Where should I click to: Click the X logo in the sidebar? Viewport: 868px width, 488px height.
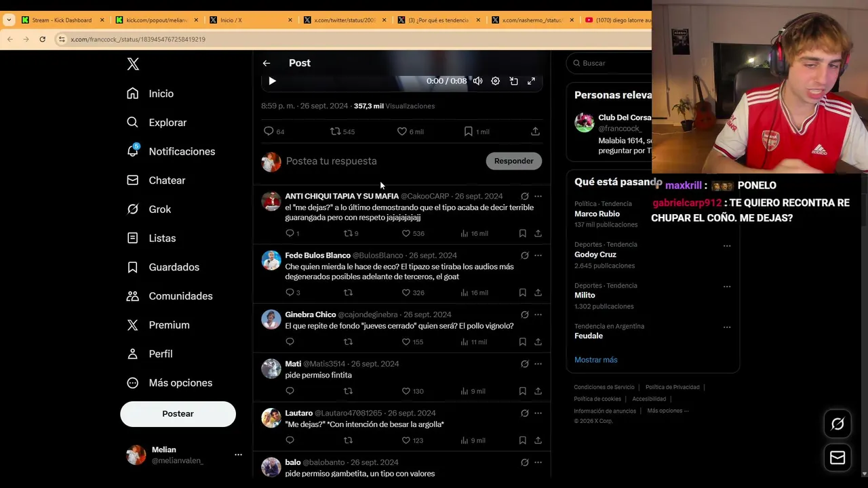coord(133,64)
